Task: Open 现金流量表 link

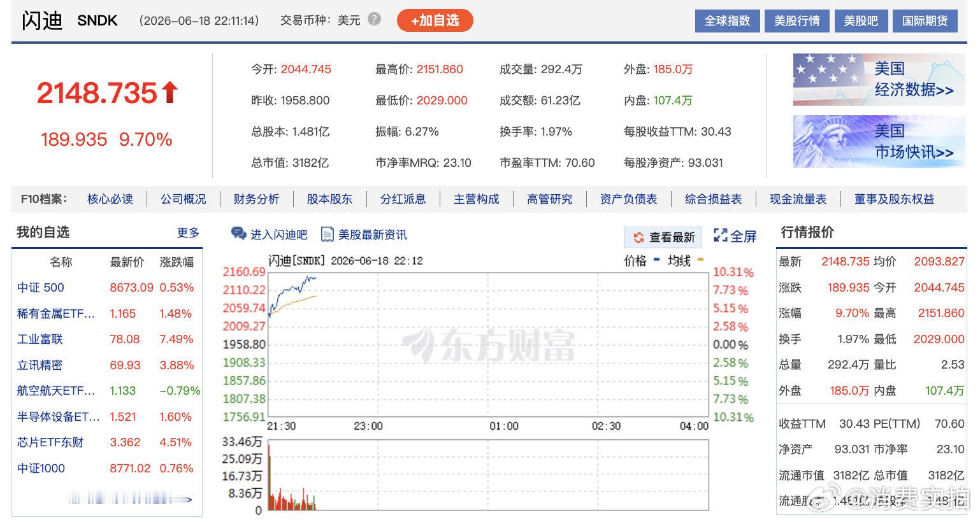Action: 798,199
